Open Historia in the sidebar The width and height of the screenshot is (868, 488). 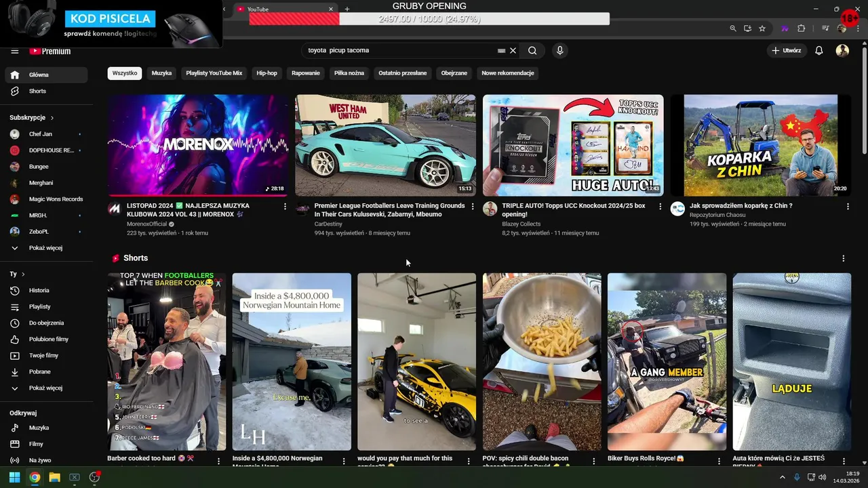tap(46, 290)
